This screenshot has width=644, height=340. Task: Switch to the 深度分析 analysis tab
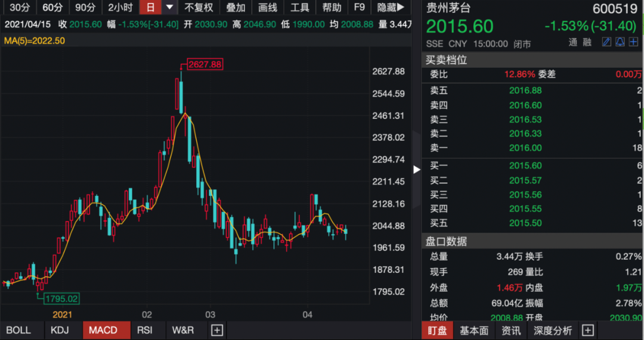coord(552,330)
